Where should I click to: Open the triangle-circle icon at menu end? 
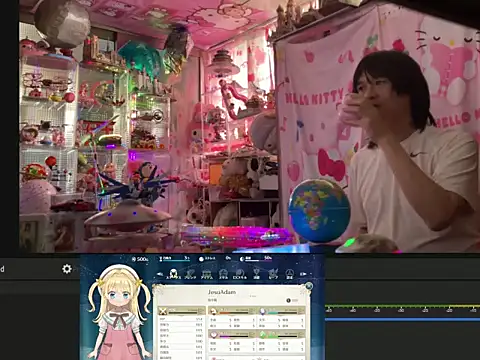290,274
